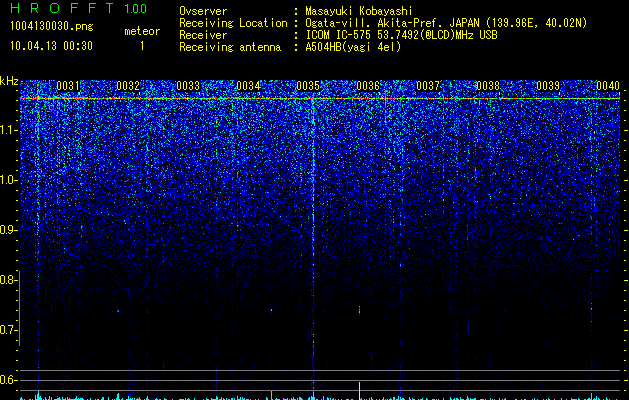Click the Ovserver field label
Screen dimensions: 629x400
(x=203, y=11)
